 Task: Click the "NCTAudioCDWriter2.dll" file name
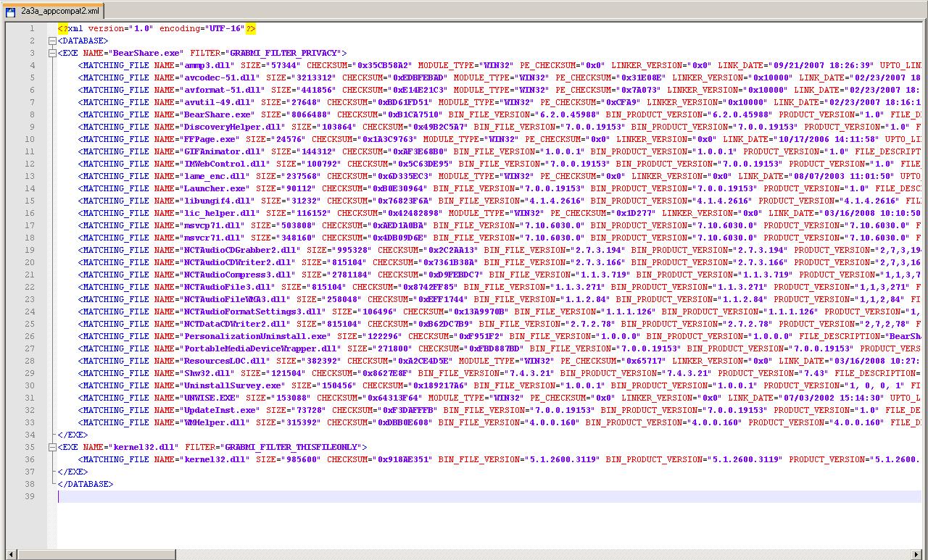(237, 262)
